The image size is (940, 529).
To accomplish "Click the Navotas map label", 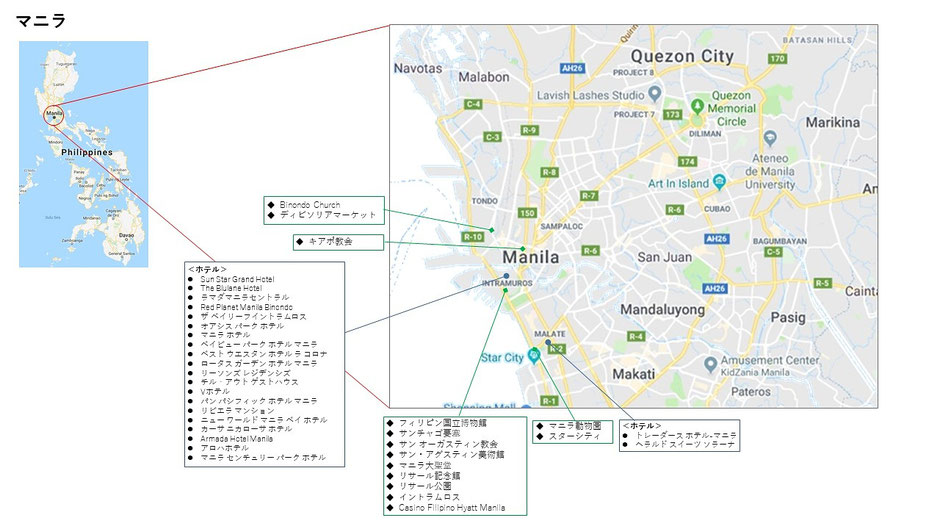I will (x=418, y=68).
